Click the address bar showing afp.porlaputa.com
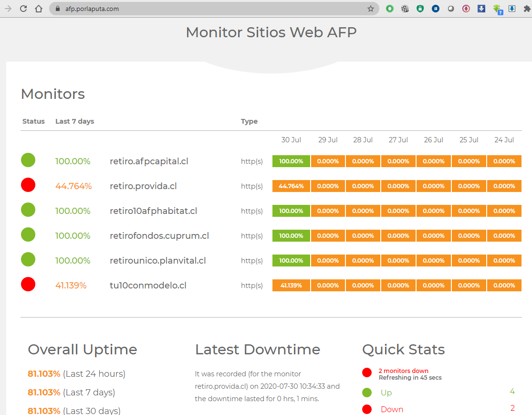 (214, 9)
